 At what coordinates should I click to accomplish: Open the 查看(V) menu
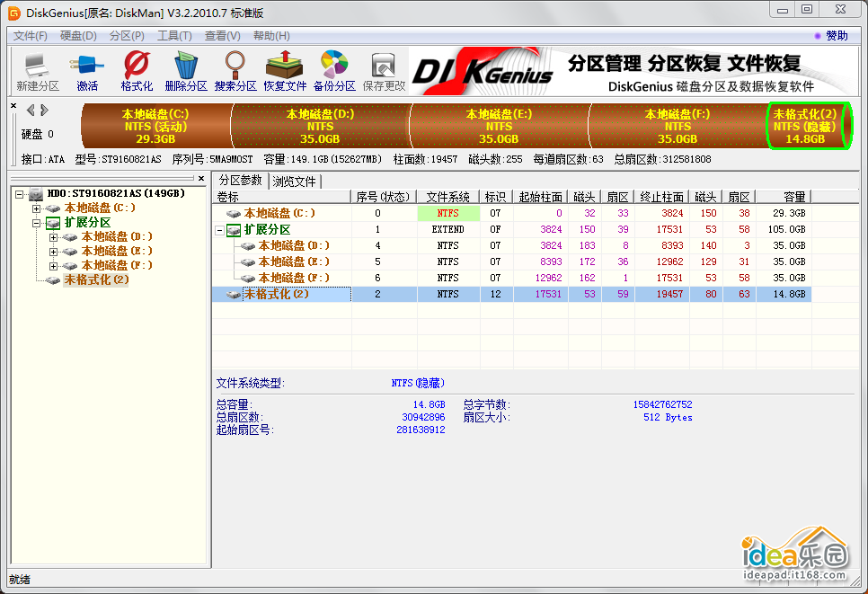pyautogui.click(x=223, y=36)
